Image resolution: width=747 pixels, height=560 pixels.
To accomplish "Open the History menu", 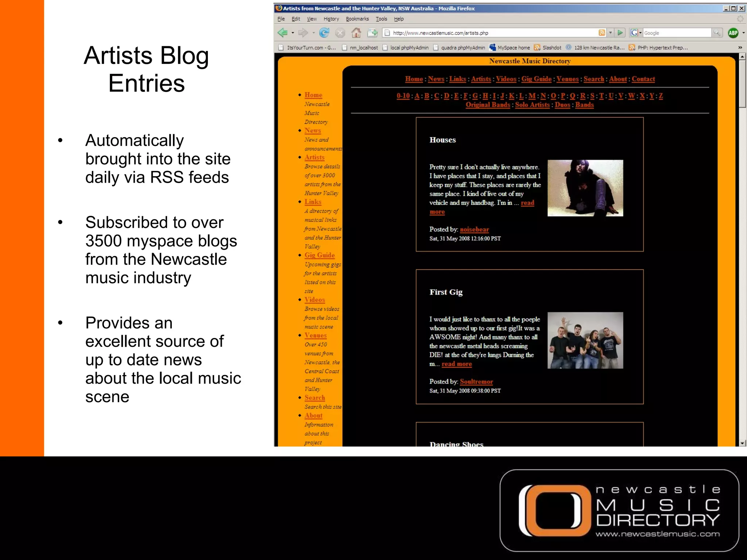I will tap(331, 19).
